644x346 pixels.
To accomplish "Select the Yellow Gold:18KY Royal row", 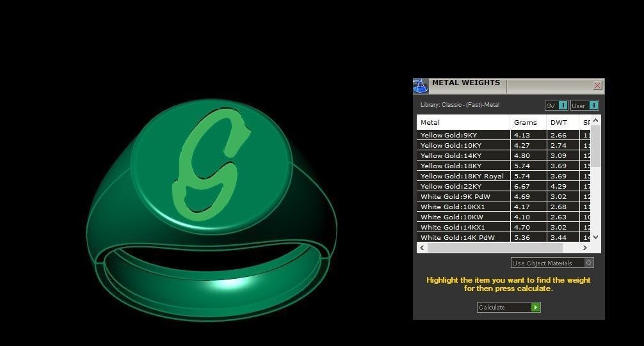I will [504, 176].
